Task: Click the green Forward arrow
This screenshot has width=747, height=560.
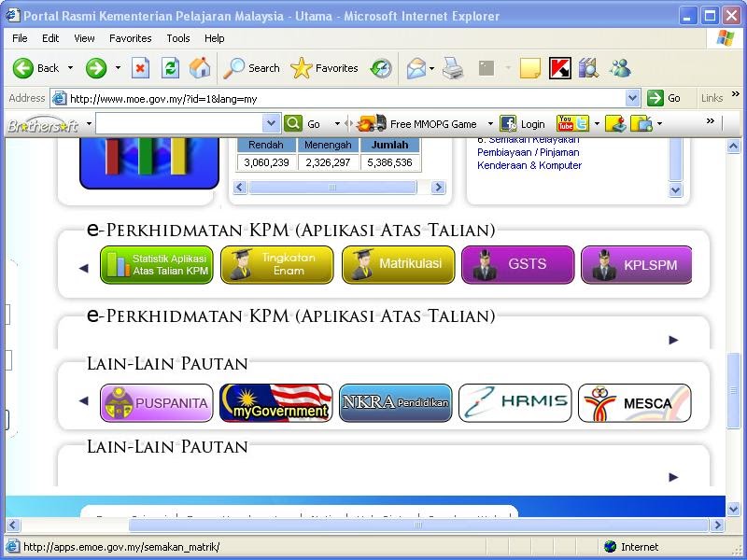Action: point(96,68)
